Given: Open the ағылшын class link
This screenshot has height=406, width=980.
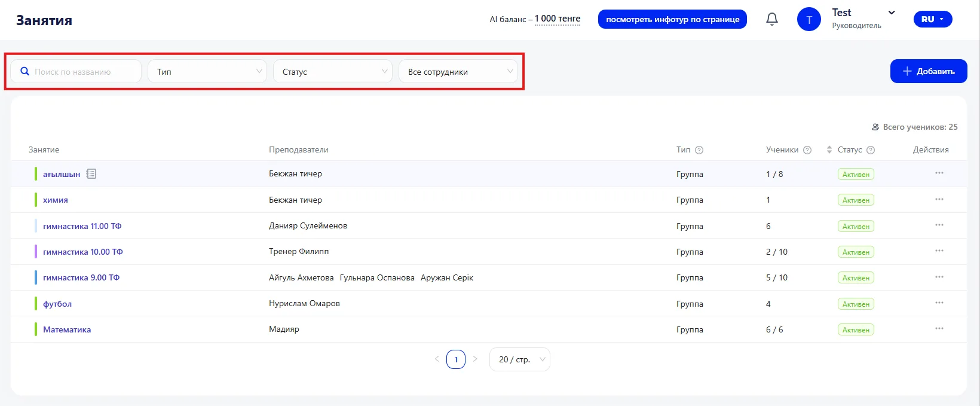Looking at the screenshot, I should point(62,174).
